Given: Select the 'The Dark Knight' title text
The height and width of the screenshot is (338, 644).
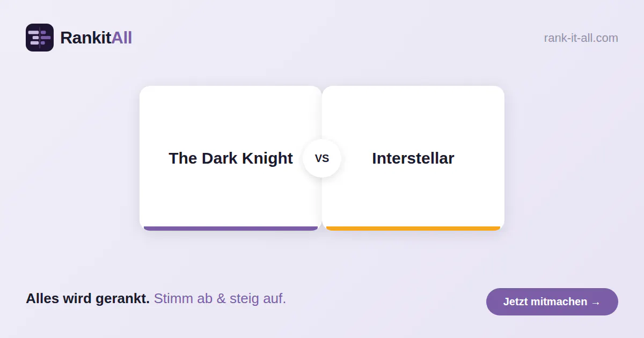Looking at the screenshot, I should click(x=231, y=158).
